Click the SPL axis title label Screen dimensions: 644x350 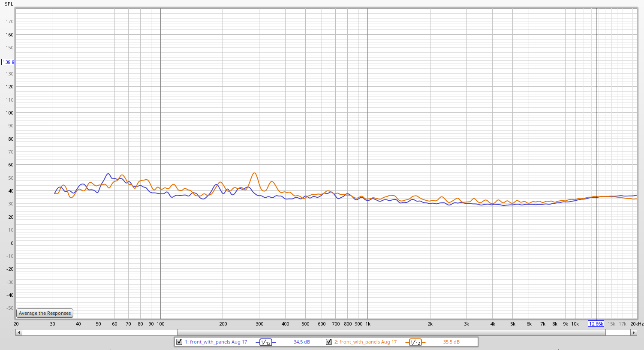click(x=9, y=4)
